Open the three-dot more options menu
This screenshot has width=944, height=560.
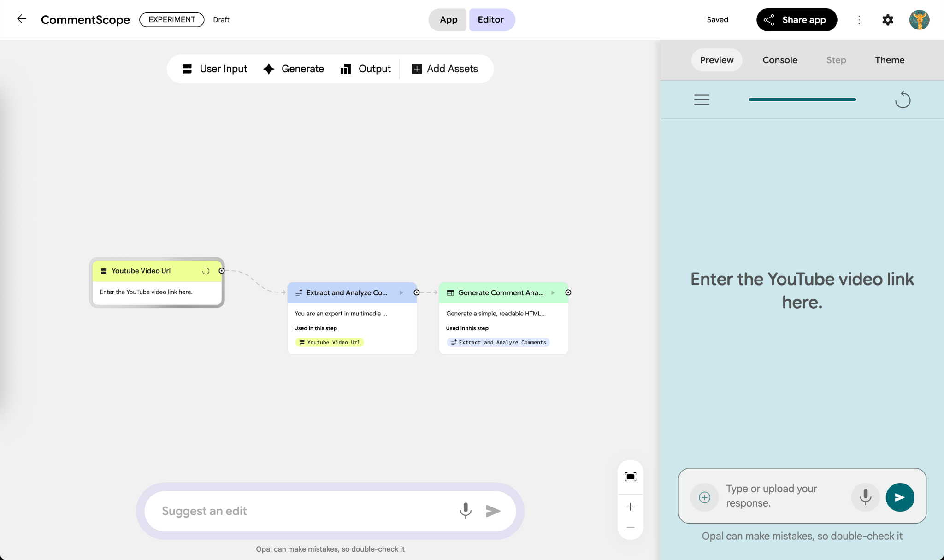point(859,20)
